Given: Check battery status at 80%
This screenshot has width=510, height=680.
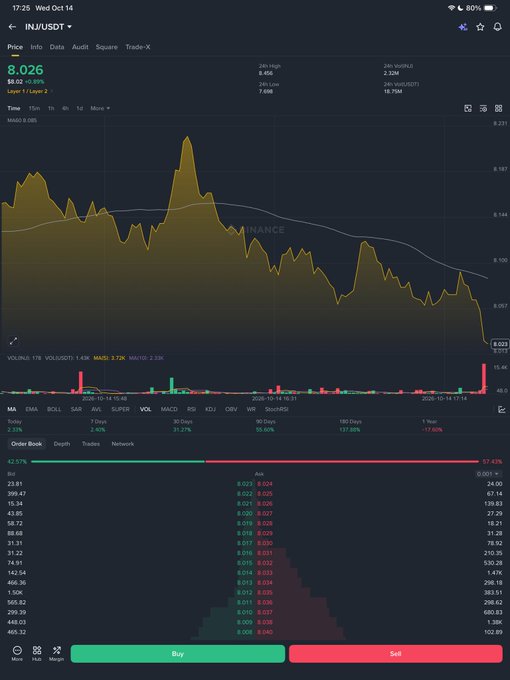Looking at the screenshot, I should [x=480, y=8].
